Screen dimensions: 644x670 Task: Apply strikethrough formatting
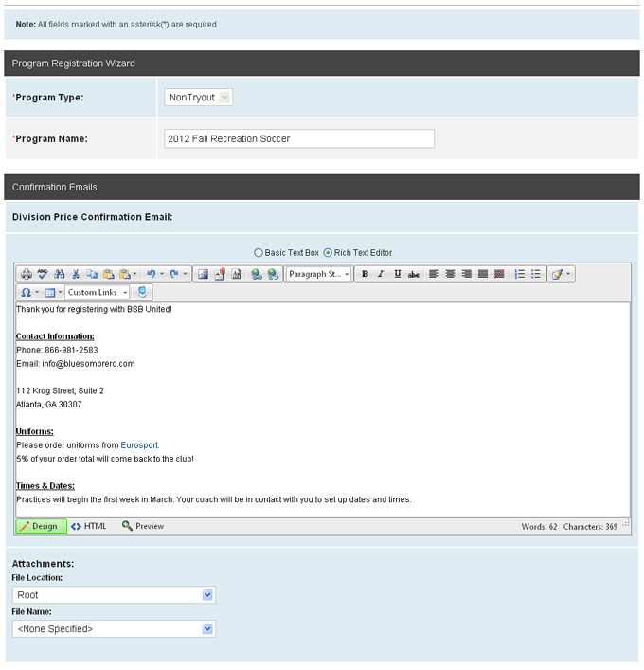point(413,274)
